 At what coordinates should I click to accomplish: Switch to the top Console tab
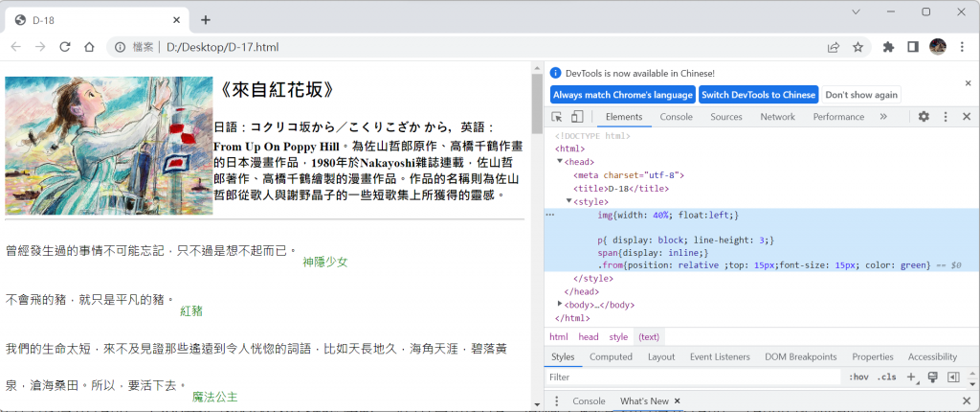tap(677, 117)
